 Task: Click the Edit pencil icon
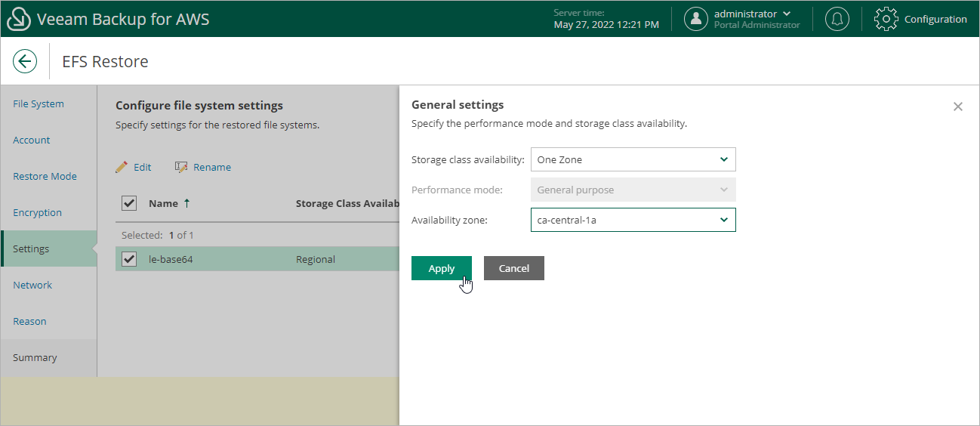[x=122, y=167]
